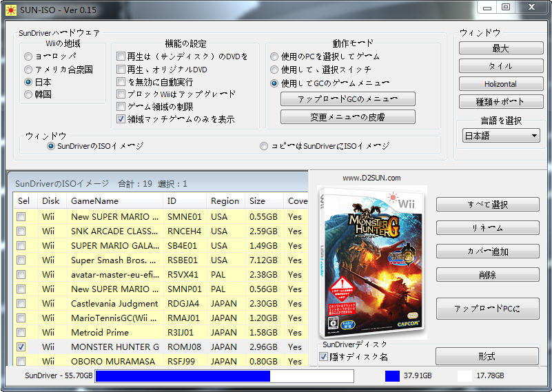The image size is (552, 392).
Task: Click the ROMJ08 ID cell
Action: pyautogui.click(x=184, y=347)
